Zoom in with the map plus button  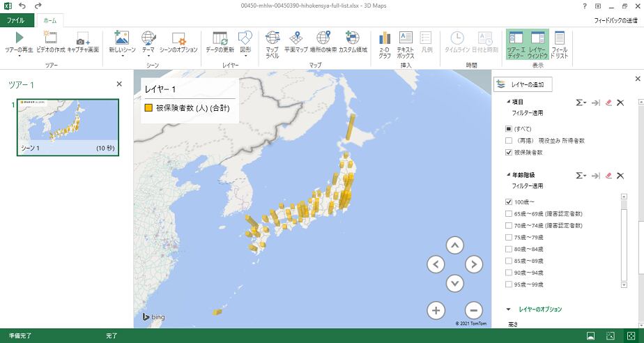(436, 310)
